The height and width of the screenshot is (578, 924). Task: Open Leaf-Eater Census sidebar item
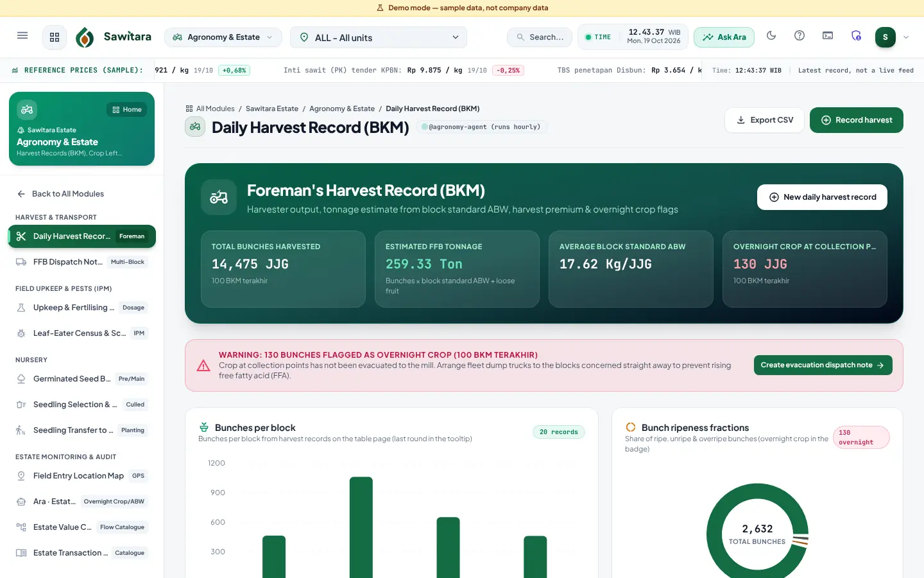[x=81, y=333]
